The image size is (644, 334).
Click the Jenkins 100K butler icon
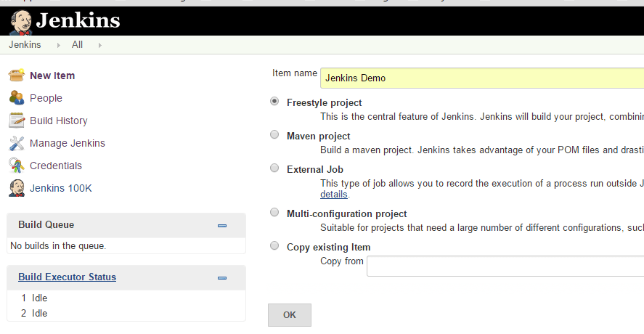pos(17,188)
